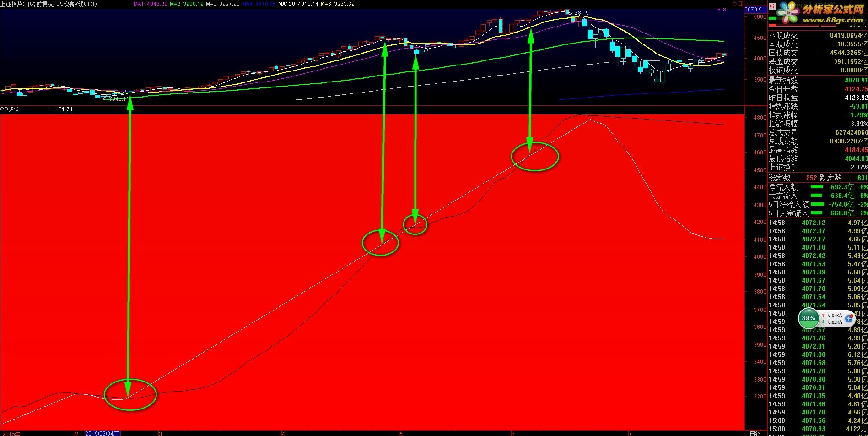Click the 今日开盘 value 4124.75
Viewport: 868px width, 436px height.
point(856,89)
